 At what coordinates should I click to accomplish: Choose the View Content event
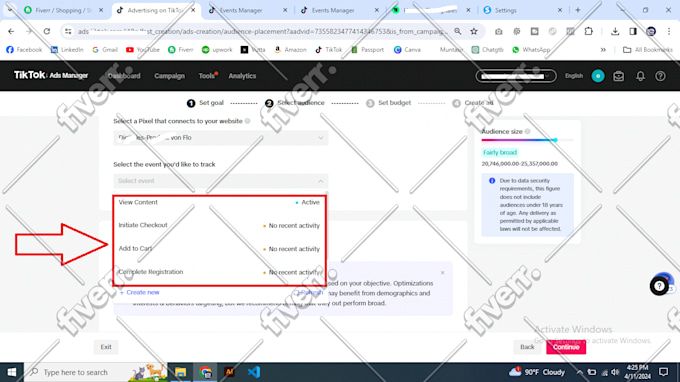tap(219, 202)
